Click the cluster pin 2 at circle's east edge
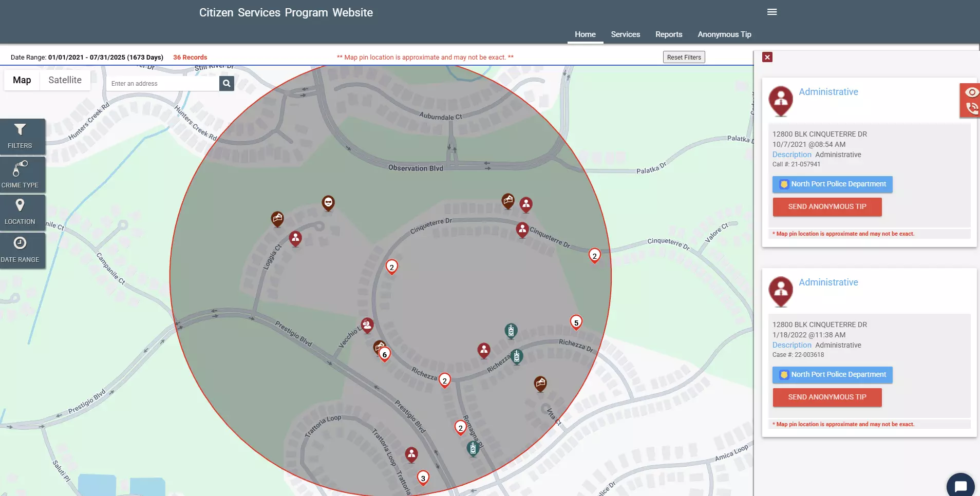 594,256
